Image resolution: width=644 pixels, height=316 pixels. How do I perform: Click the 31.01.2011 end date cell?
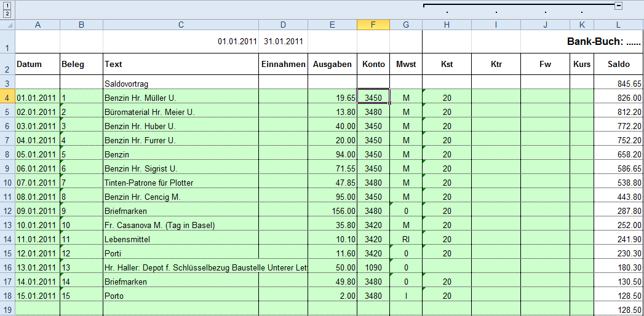[283, 42]
